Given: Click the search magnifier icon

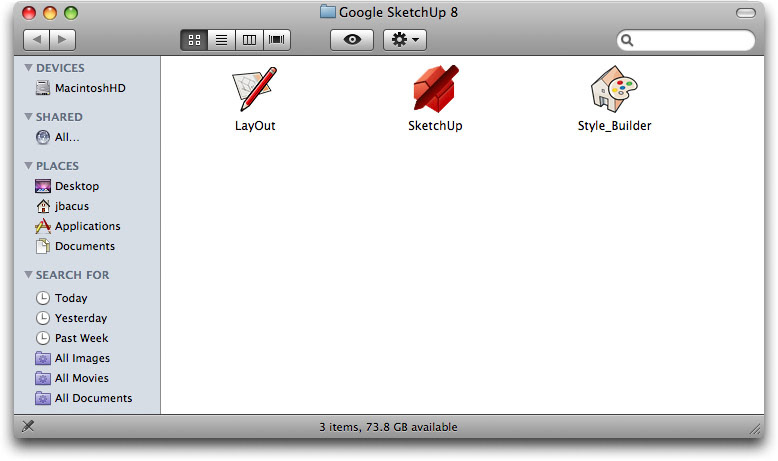Looking at the screenshot, I should click(x=627, y=40).
